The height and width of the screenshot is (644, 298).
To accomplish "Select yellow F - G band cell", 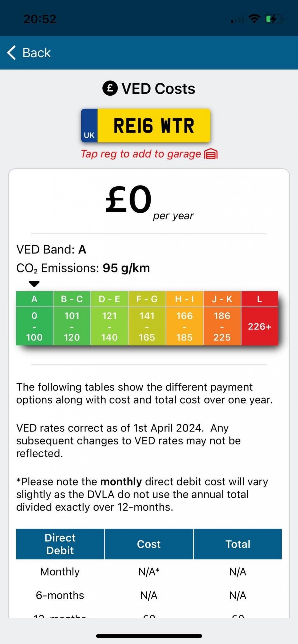I will [x=147, y=318].
